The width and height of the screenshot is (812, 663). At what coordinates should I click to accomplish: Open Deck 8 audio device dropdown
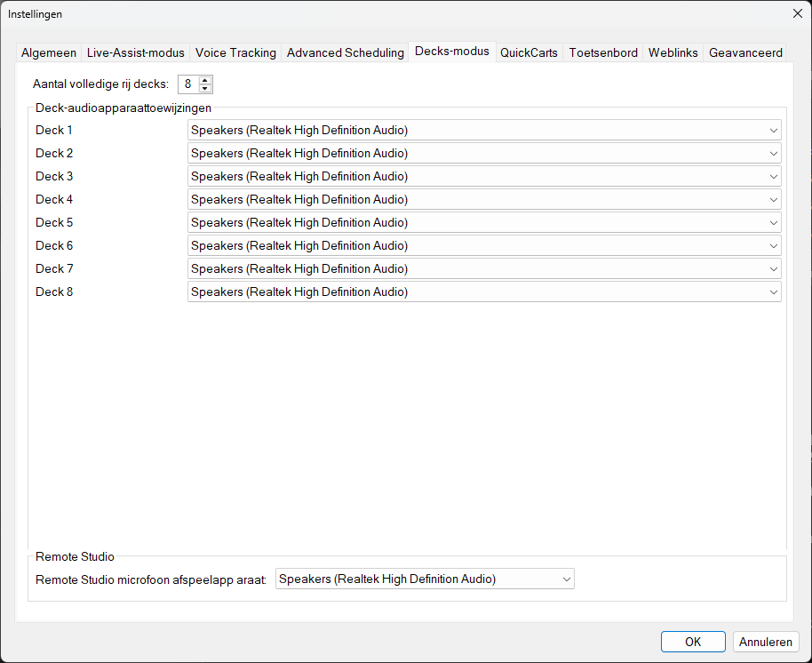484,292
